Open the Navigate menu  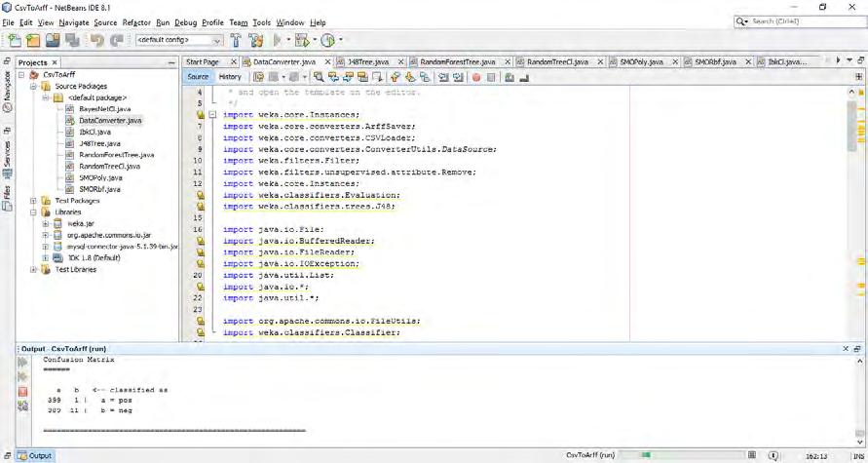pyautogui.click(x=74, y=22)
